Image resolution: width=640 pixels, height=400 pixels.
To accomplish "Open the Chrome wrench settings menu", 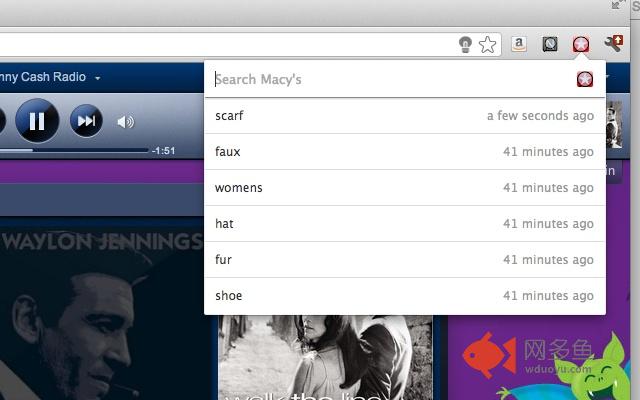I will [x=613, y=44].
